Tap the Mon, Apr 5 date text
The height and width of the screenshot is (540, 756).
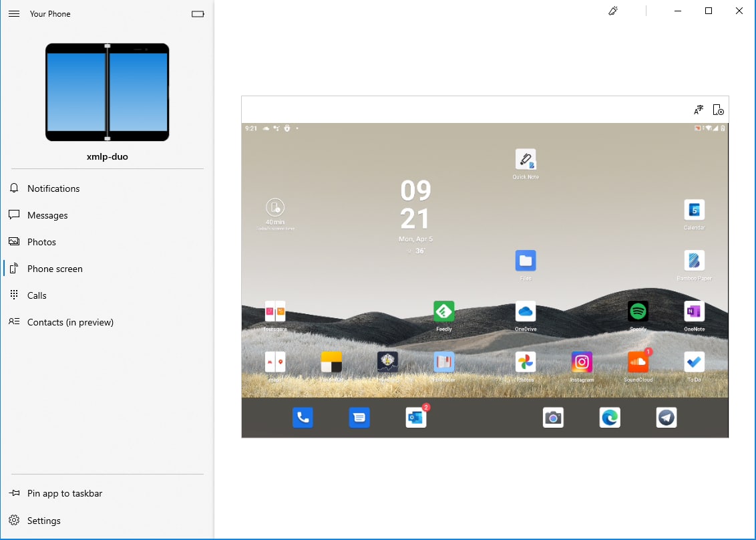[415, 239]
